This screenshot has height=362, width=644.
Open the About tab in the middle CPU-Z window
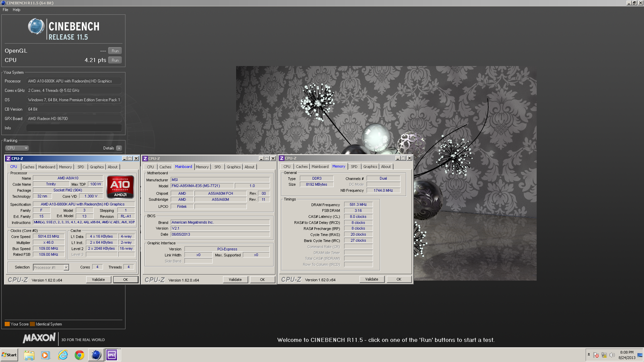(250, 167)
